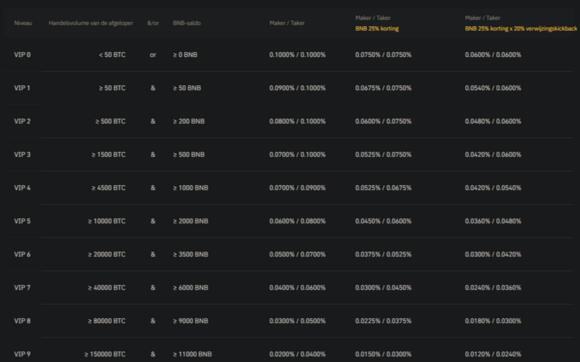Image resolution: width=580 pixels, height=362 pixels.
Task: Select the VIP 9 level label
Action: pyautogui.click(x=22, y=354)
